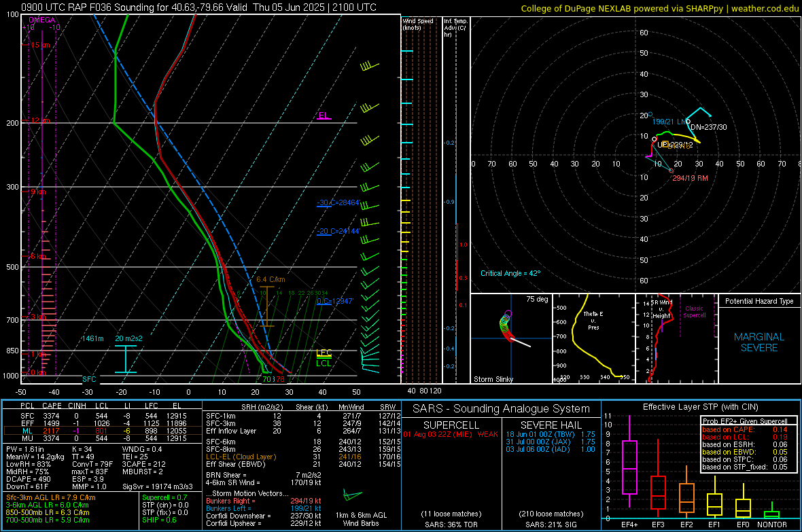Image resolution: width=802 pixels, height=532 pixels.
Task: Click the green LCL marker label
Action: coord(324,363)
